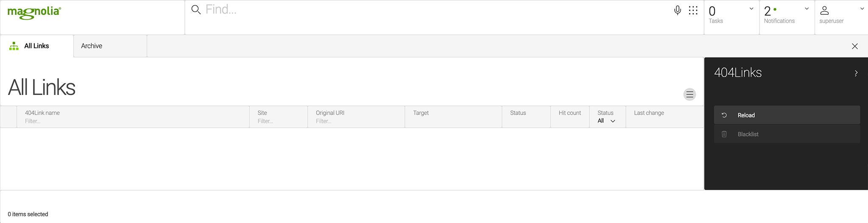Expand the Notifications dropdown arrow
Viewport: 868px width, 223px height.
pos(807,9)
